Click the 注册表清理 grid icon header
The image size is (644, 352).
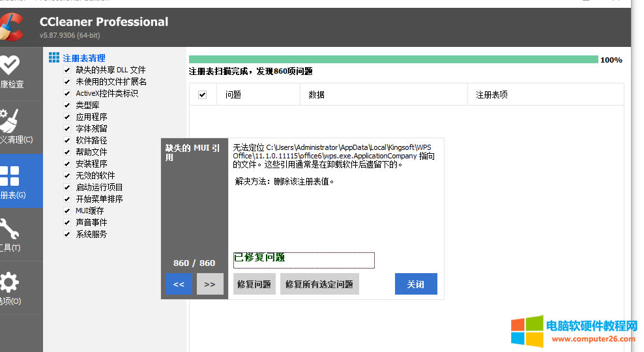pos(54,58)
